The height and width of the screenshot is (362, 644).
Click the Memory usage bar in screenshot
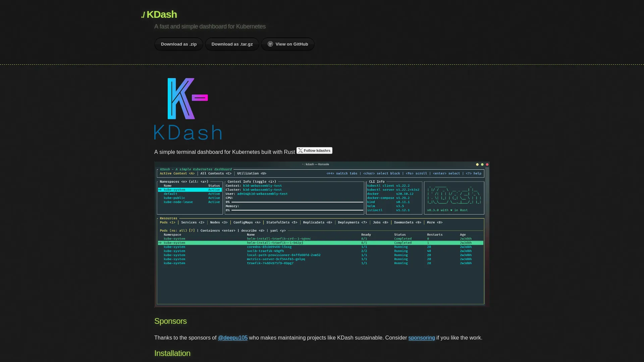[x=297, y=210]
